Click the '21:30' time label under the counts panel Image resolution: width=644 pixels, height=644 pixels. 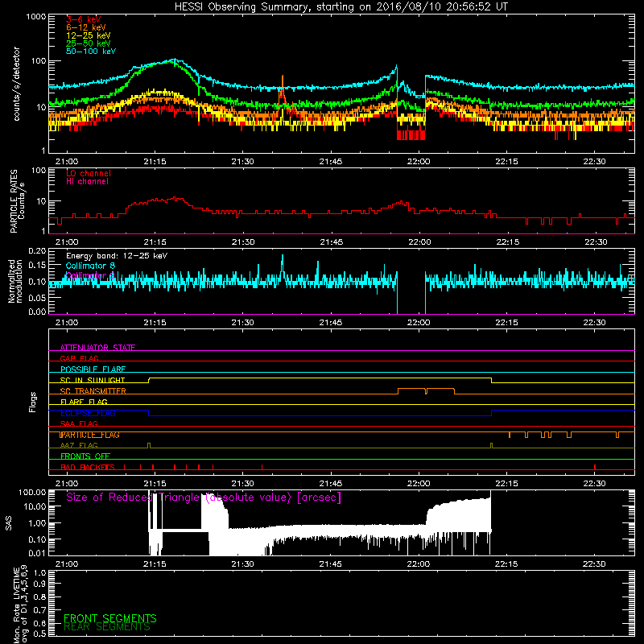tap(242, 162)
